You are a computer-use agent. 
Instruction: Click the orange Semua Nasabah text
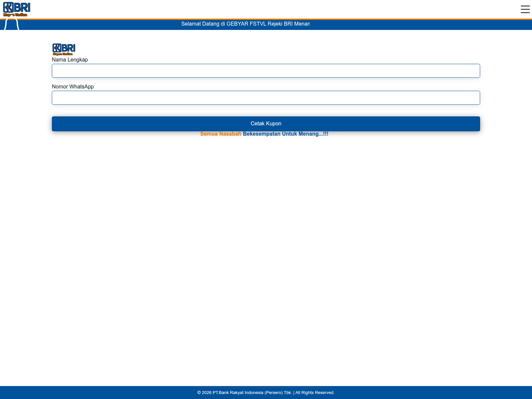221,134
